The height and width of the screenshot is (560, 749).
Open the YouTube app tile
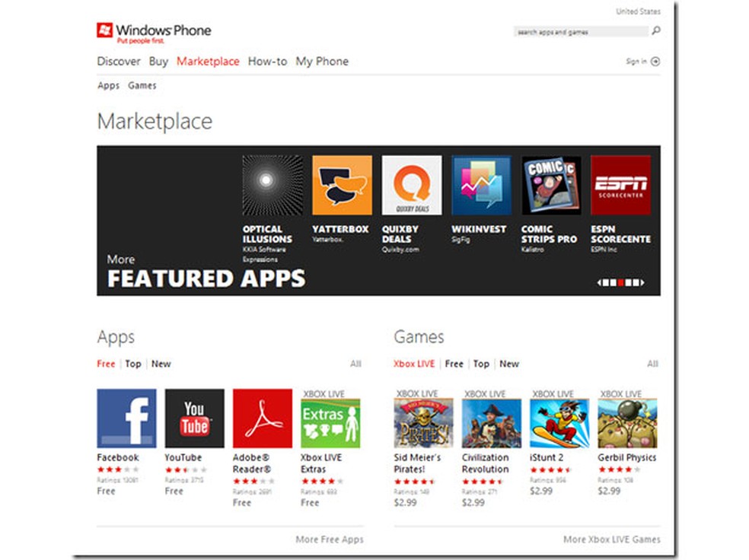pyautogui.click(x=193, y=418)
